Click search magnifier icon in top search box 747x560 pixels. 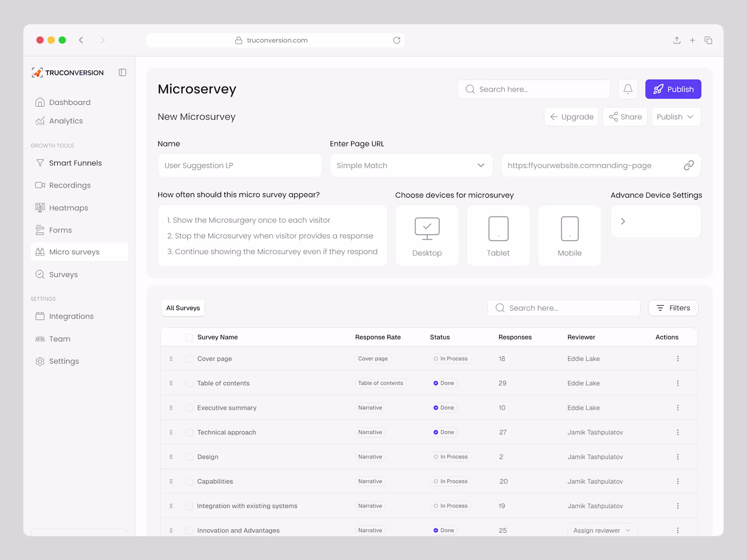coord(470,89)
